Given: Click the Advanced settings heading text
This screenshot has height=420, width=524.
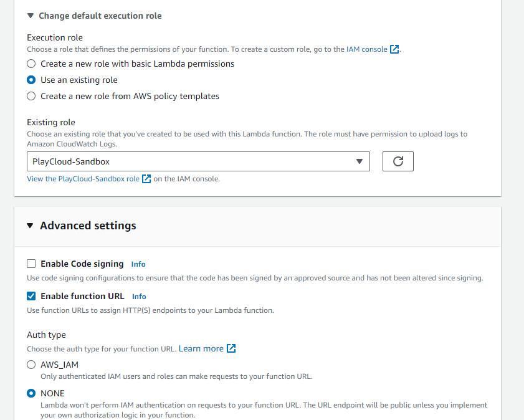Looking at the screenshot, I should (x=88, y=226).
